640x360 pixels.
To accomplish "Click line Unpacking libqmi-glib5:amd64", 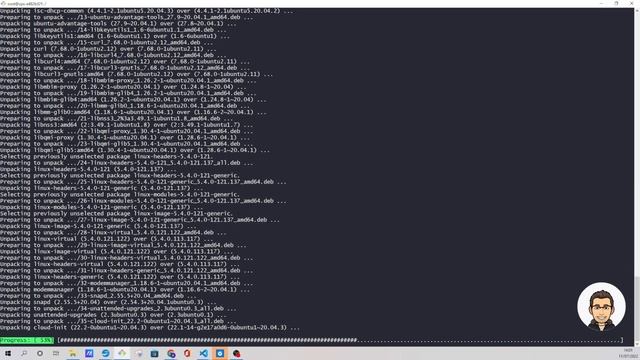I will tap(135, 150).
